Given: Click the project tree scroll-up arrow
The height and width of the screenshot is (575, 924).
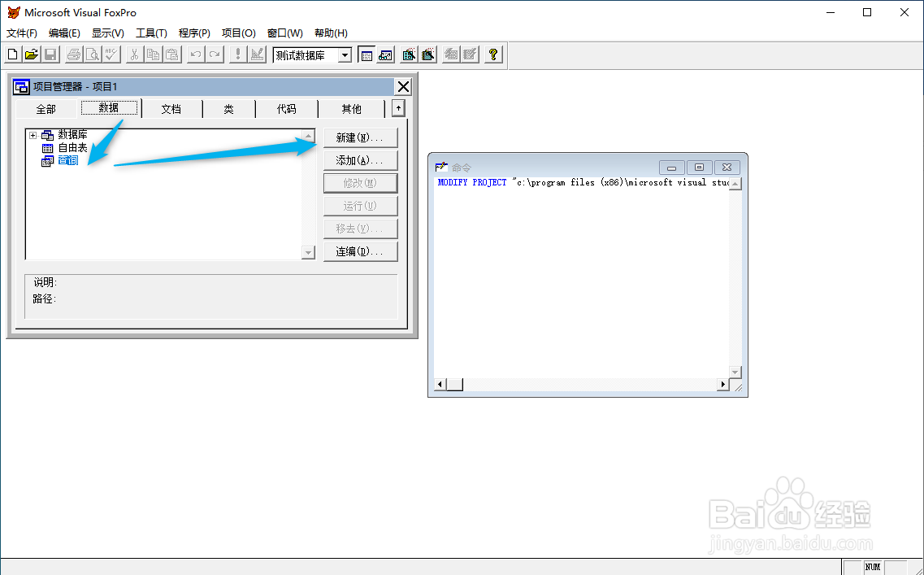Looking at the screenshot, I should (x=308, y=137).
